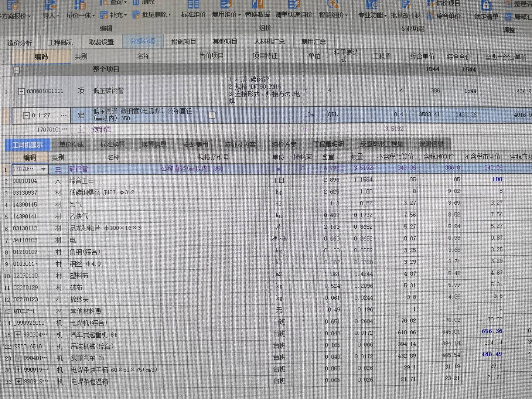532x399 pixels.
Task: Collapse the 030801001001 bill item
Action: (21, 91)
